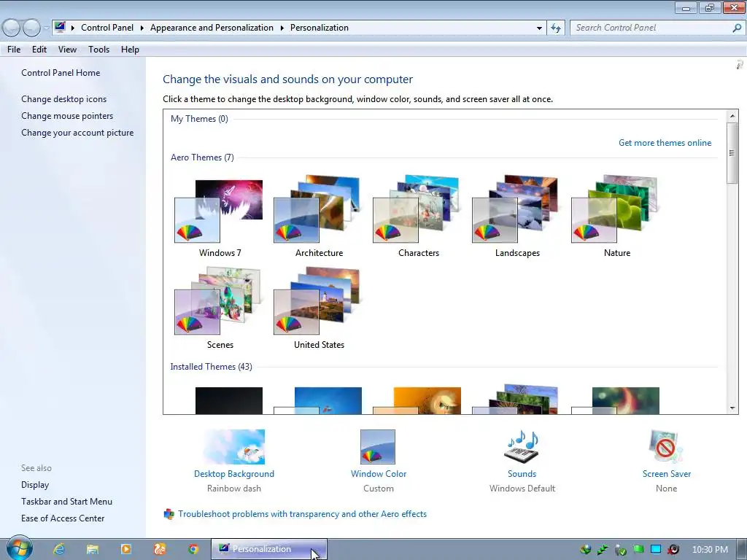Click the Show desktop button
This screenshot has height=560, width=747.
pyautogui.click(x=742, y=549)
